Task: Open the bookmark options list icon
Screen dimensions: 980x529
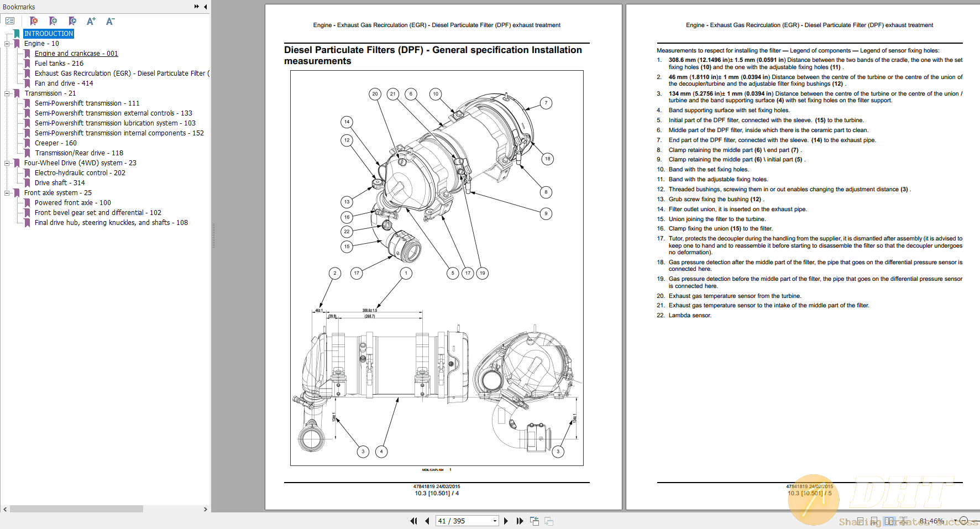Action: click(10, 20)
